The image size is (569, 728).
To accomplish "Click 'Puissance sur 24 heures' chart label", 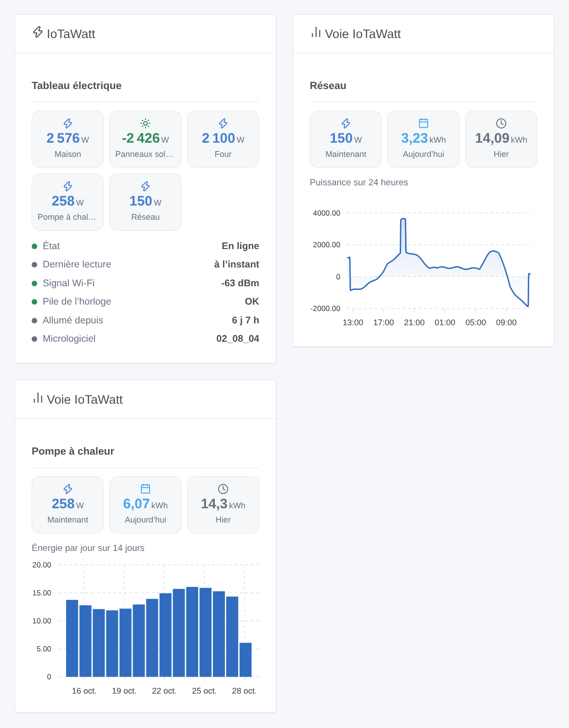I will pyautogui.click(x=359, y=183).
